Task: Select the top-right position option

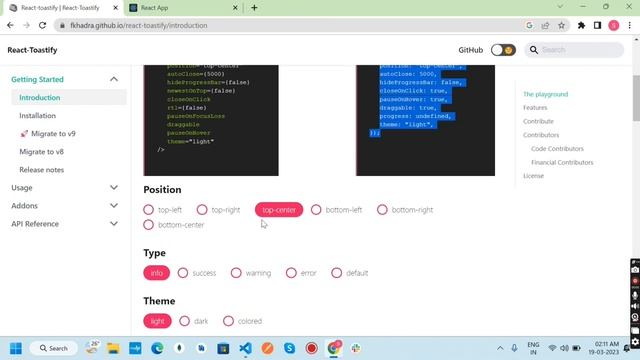Action: pos(202,210)
